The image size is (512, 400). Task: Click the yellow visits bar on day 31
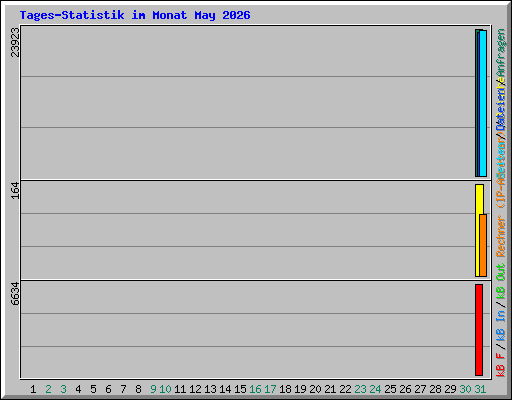[478, 230]
